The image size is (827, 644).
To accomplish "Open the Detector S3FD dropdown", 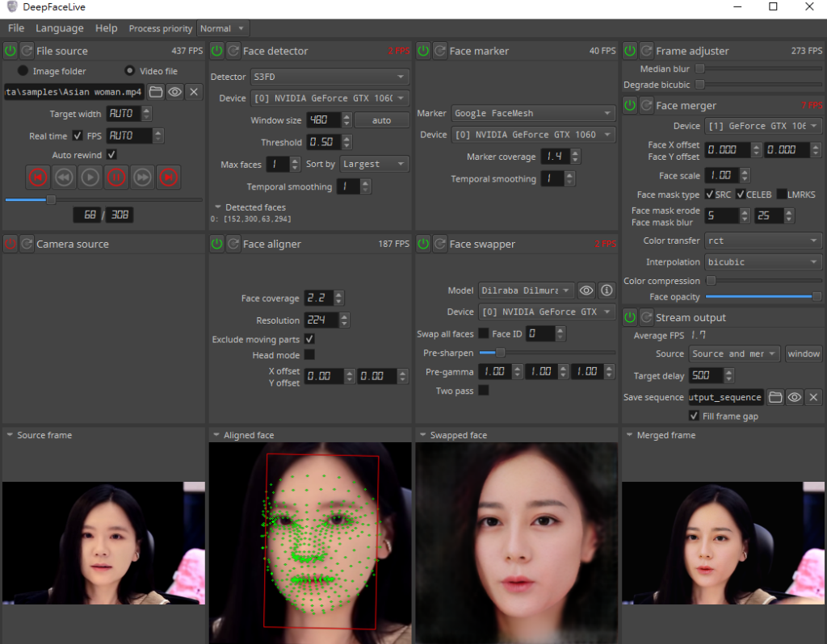I will click(329, 77).
